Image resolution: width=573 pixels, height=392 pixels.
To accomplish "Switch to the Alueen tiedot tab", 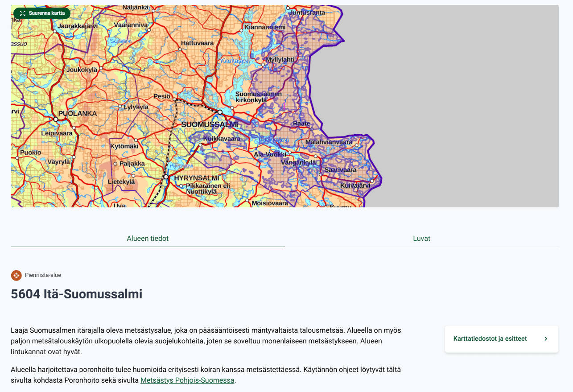I will click(x=148, y=239).
